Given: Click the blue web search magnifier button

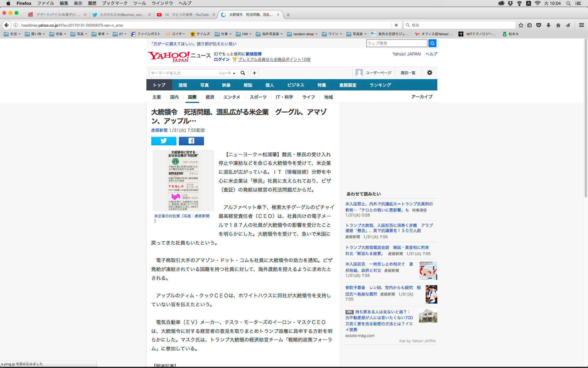Looking at the screenshot, I should [432, 43].
